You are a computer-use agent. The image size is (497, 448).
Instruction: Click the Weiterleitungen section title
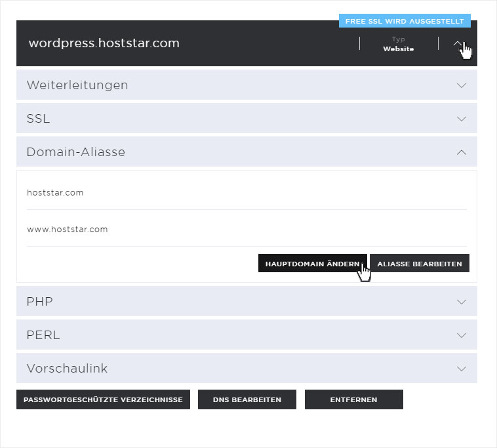tap(77, 85)
